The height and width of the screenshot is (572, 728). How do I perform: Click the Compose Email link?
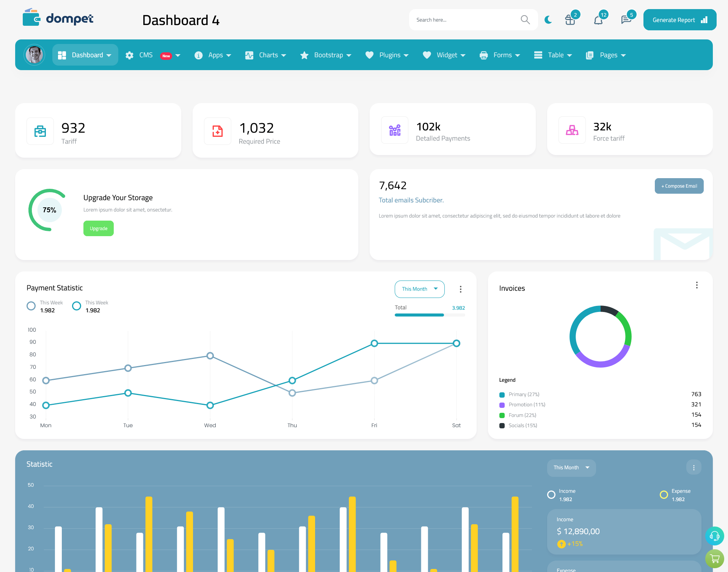(x=679, y=185)
